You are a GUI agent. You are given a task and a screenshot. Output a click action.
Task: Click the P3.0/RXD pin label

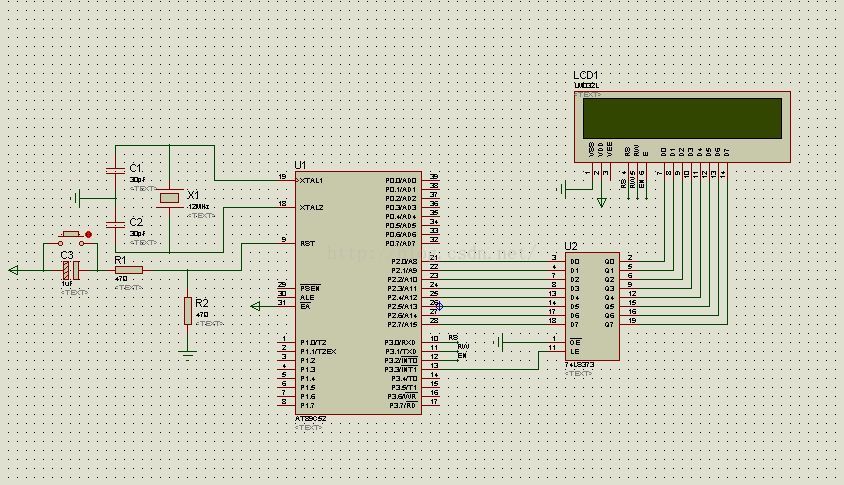point(400,343)
